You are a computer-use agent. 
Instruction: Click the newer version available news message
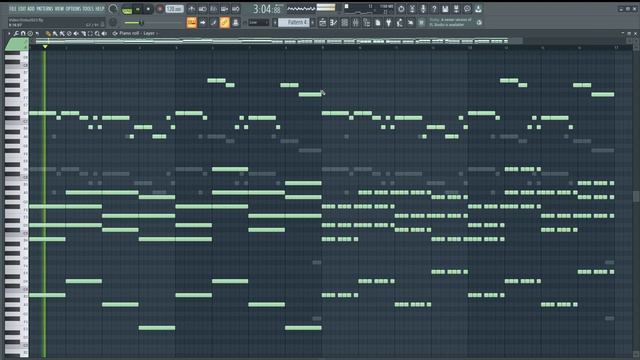click(451, 22)
